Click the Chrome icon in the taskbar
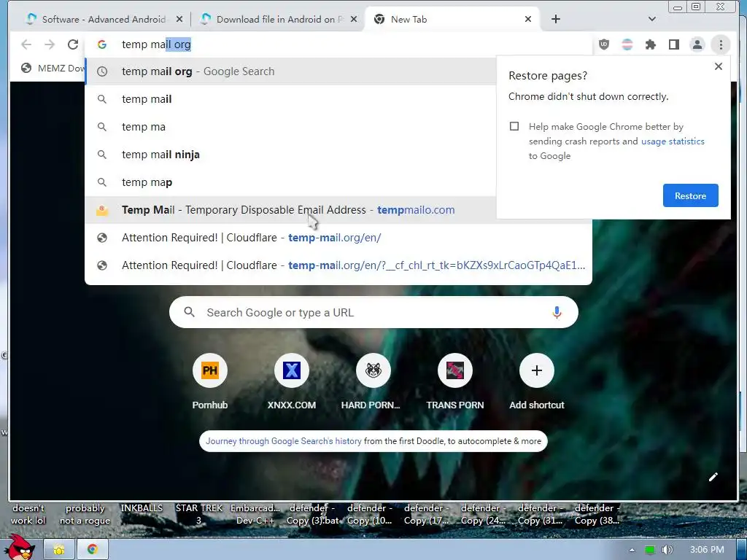 [x=93, y=550]
